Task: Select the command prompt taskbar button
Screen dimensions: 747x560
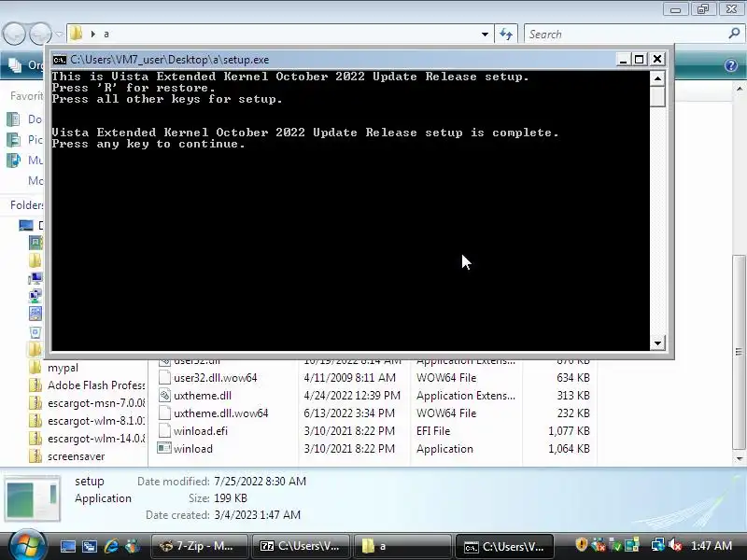Action: [x=504, y=546]
